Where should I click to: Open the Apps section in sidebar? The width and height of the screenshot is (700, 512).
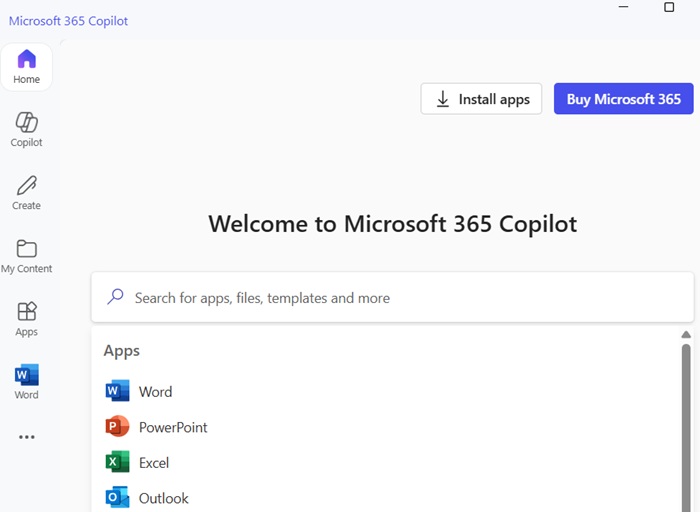(26, 319)
